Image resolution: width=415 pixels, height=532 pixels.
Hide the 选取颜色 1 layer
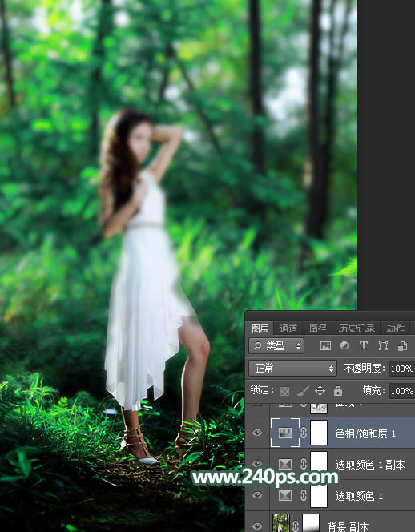257,495
